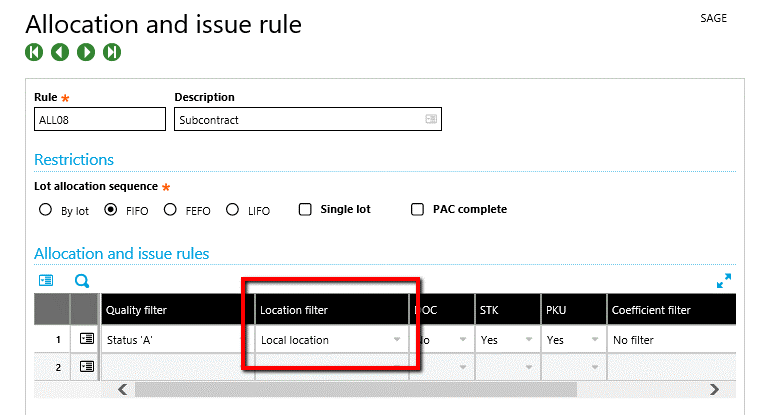769x415 pixels.
Task: Open row 1 actions icon
Action: point(86,340)
